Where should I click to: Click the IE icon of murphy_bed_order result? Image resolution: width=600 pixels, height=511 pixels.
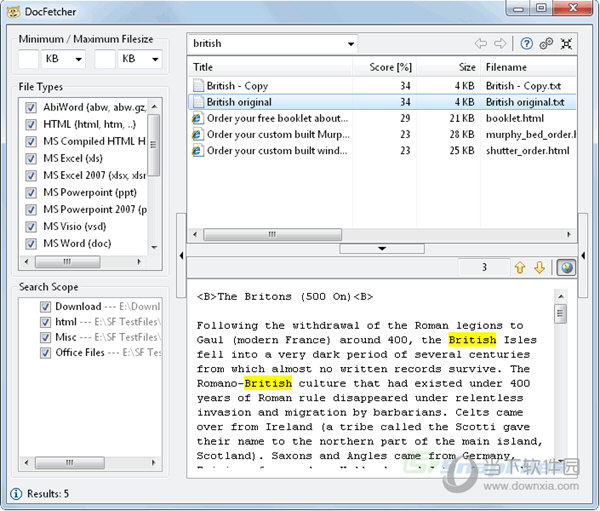[x=197, y=134]
